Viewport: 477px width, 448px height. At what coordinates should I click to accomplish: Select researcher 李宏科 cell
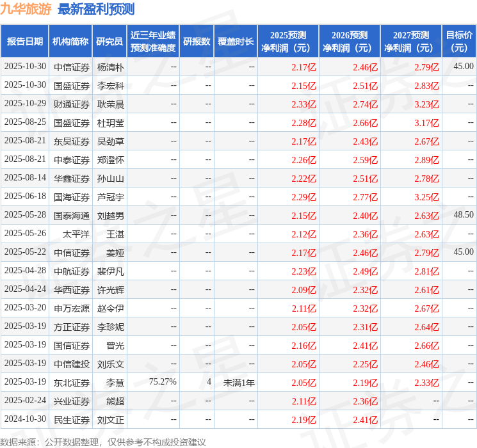[x=110, y=86]
